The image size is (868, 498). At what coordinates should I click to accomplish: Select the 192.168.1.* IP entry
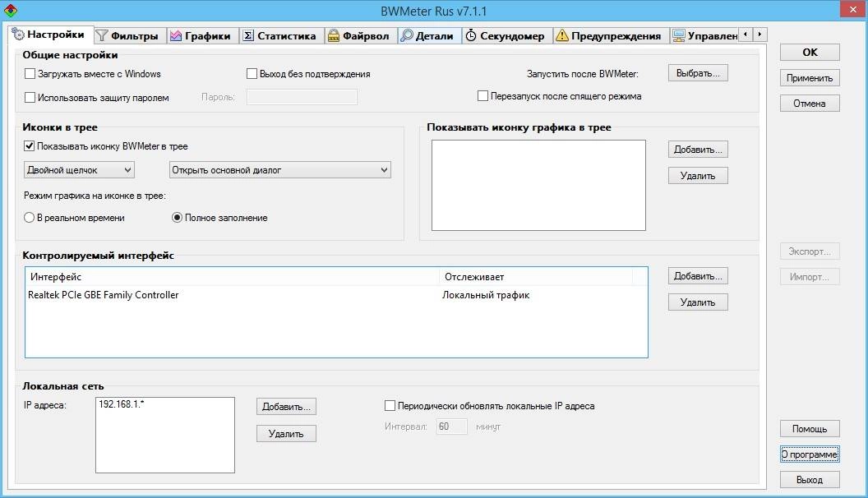[x=121, y=404]
